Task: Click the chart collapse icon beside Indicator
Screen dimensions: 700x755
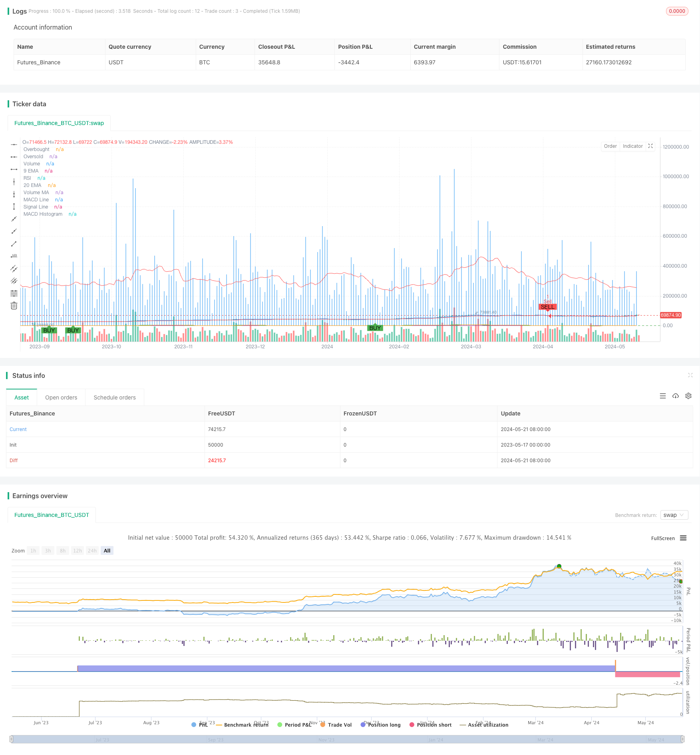Action: 650,146
